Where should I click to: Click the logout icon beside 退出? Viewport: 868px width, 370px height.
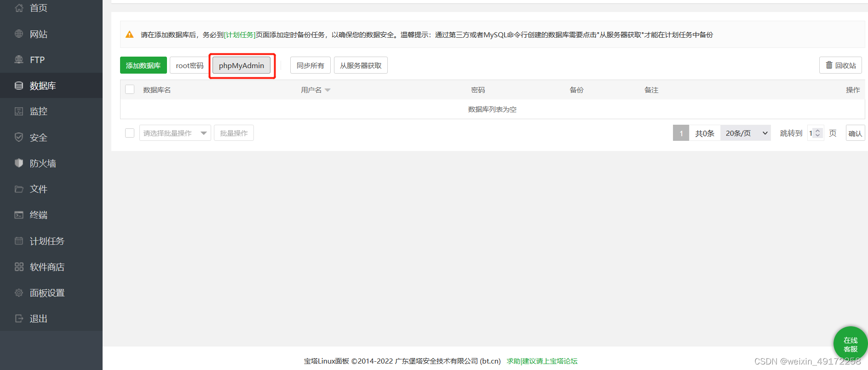pyautogui.click(x=19, y=318)
